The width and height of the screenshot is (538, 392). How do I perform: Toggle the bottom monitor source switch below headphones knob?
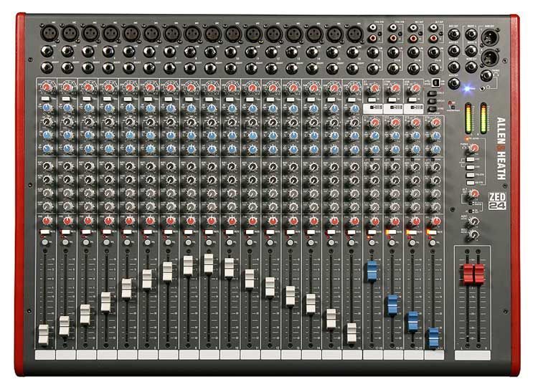470,182
